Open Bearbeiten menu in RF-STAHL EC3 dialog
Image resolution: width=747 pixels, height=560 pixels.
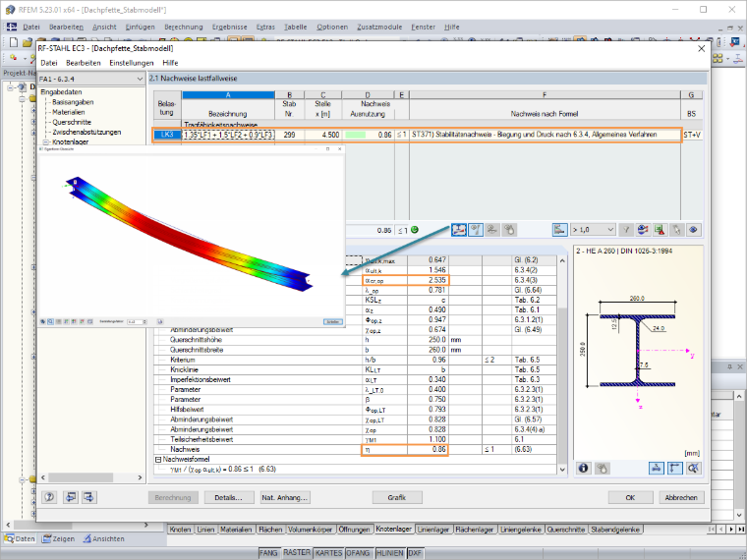pos(84,63)
